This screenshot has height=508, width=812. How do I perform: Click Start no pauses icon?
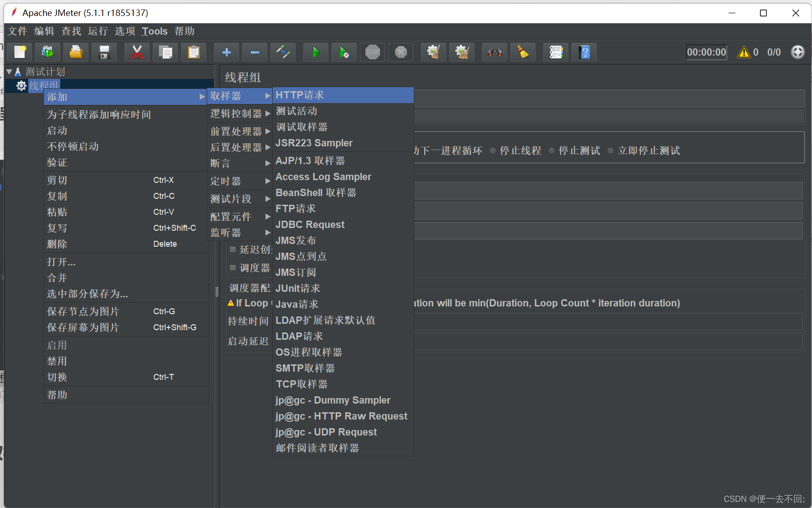tap(344, 52)
